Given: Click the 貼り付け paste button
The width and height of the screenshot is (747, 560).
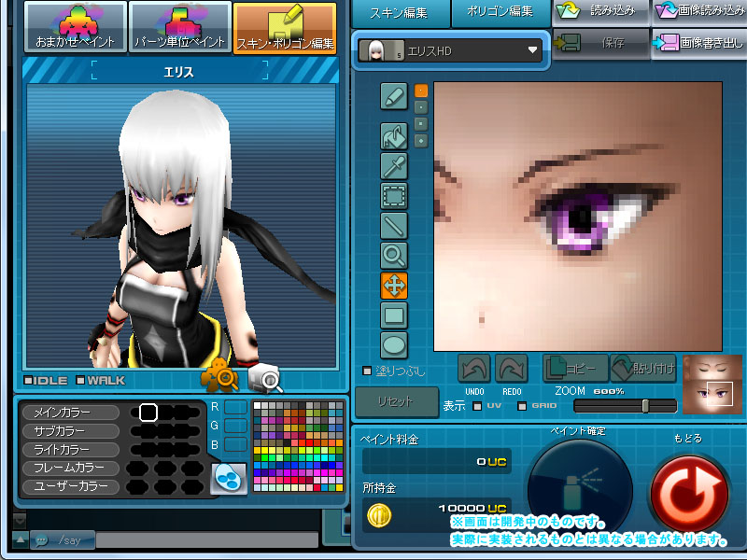Looking at the screenshot, I should [x=643, y=368].
